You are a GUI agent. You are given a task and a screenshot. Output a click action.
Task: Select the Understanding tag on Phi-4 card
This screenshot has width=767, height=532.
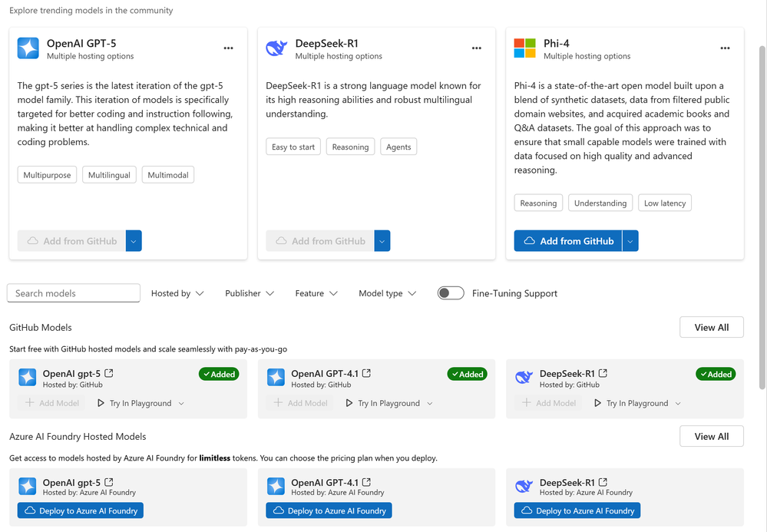(600, 203)
